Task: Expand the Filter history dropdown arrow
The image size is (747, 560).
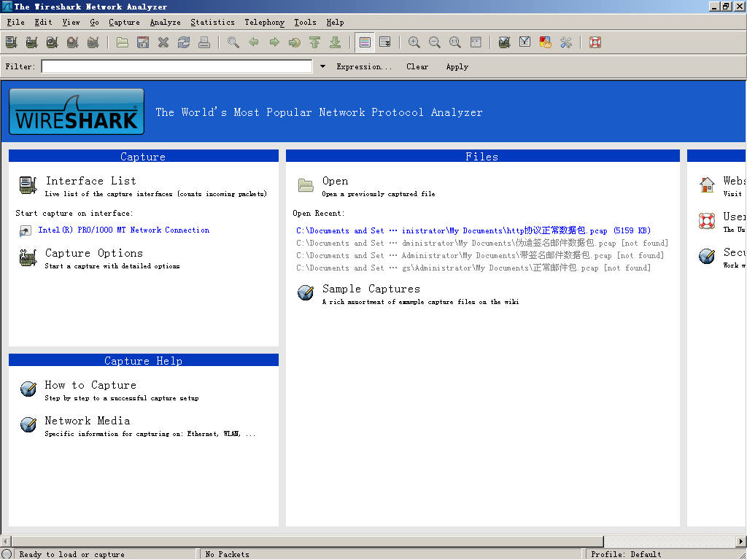Action: pos(322,66)
